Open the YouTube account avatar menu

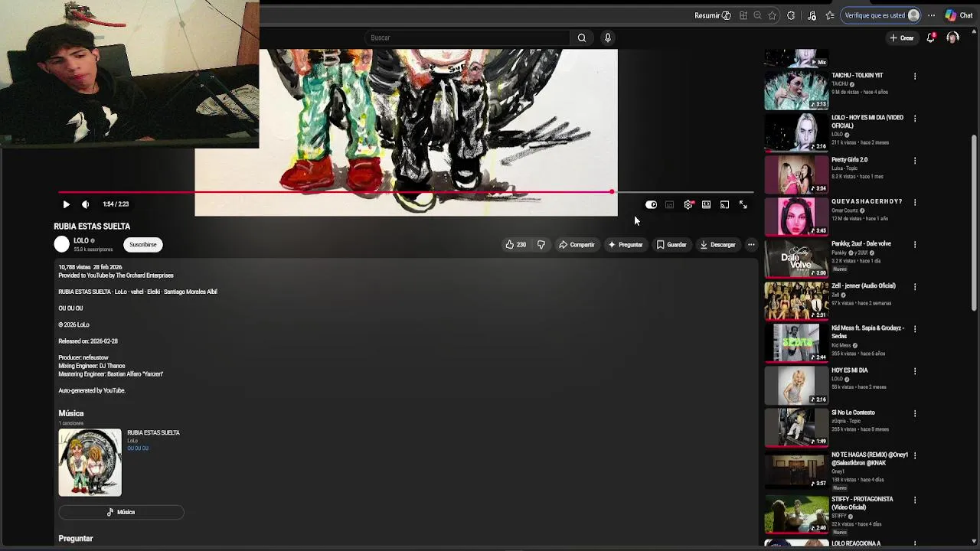click(x=952, y=37)
